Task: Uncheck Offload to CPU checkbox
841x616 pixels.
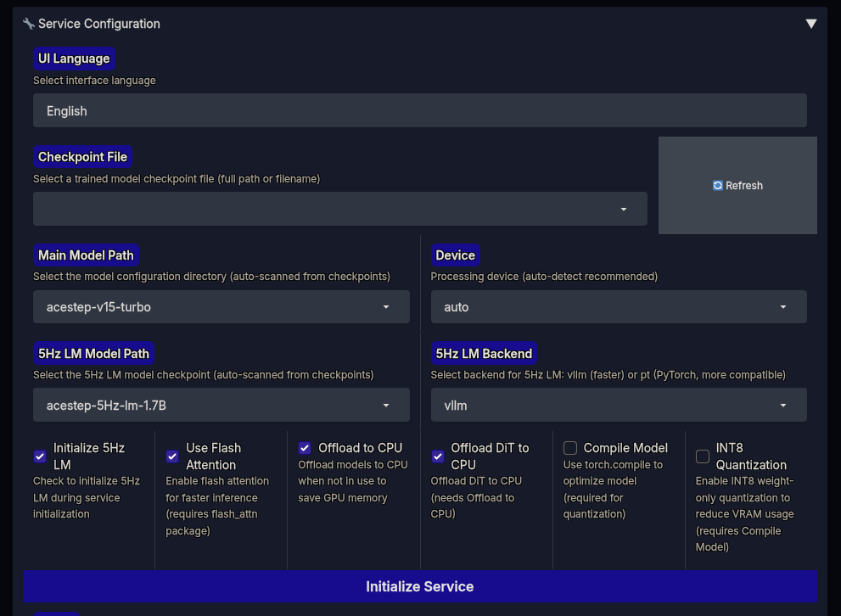Action: pyautogui.click(x=305, y=448)
